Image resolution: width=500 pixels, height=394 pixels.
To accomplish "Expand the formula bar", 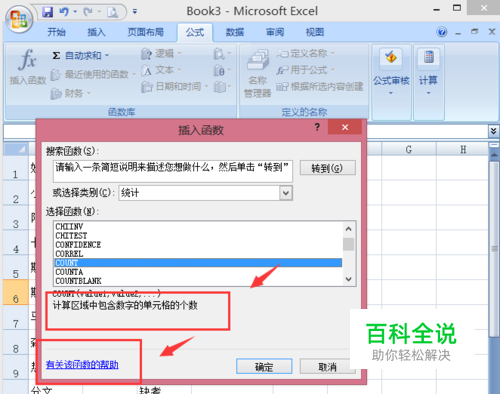I will (x=494, y=131).
